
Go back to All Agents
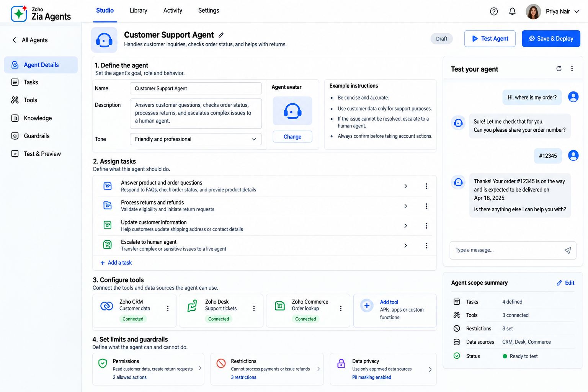30,40
